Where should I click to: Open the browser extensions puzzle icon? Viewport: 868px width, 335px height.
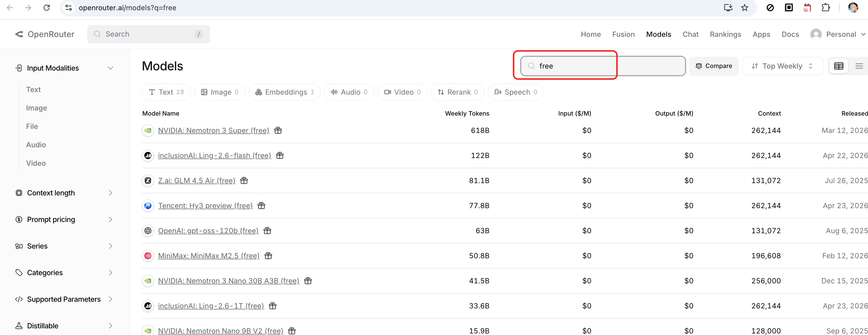(x=826, y=7)
